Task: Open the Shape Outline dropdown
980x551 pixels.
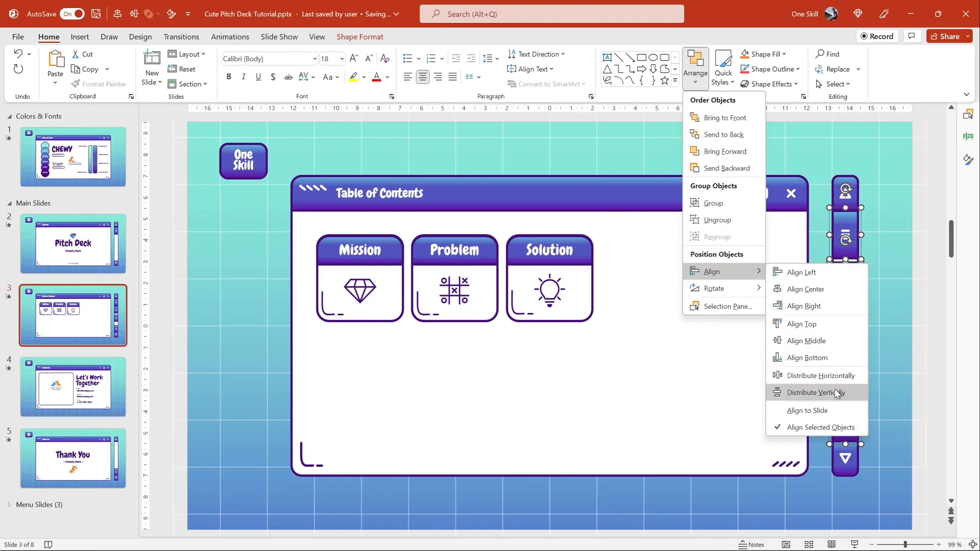Action: point(770,69)
